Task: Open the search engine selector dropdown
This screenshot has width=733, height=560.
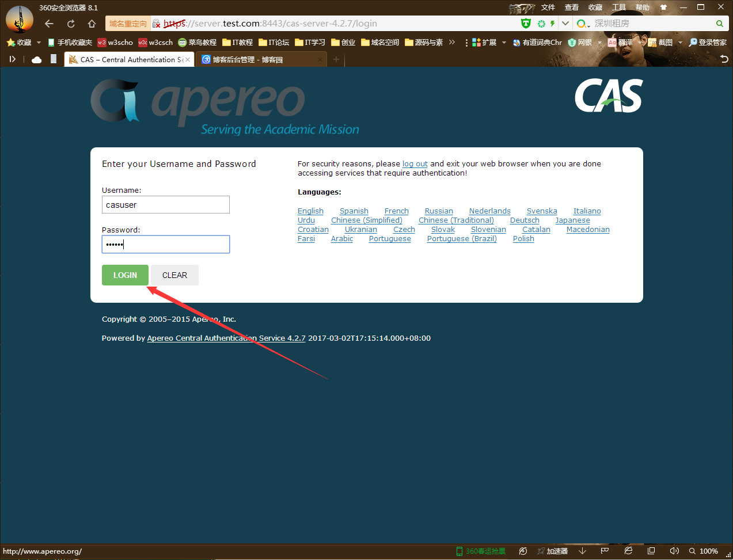Action: pos(583,24)
